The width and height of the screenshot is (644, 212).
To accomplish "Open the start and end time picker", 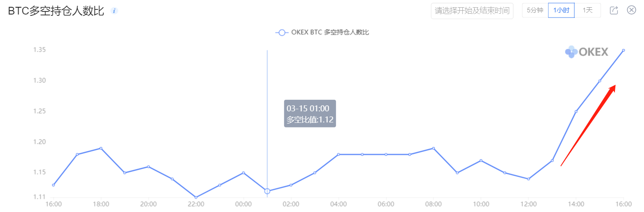I will tap(472, 11).
